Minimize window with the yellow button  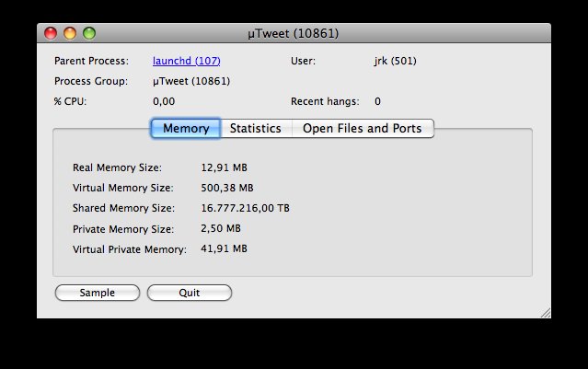70,33
